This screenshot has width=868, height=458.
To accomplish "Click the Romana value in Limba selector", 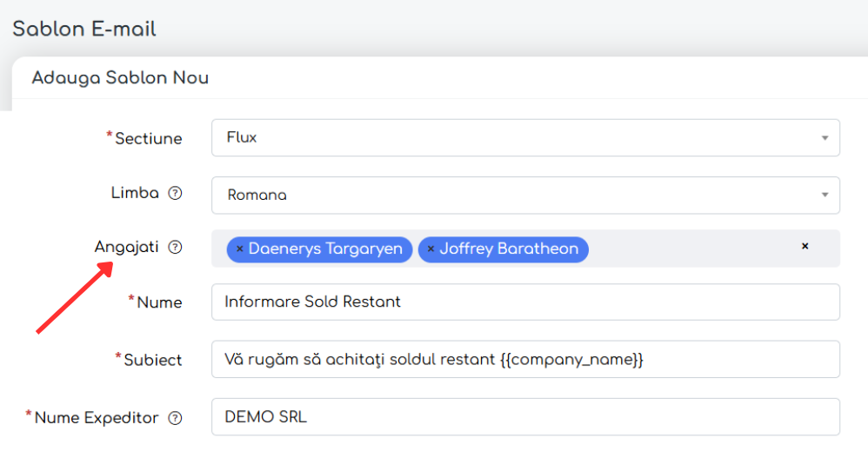I will (x=257, y=196).
